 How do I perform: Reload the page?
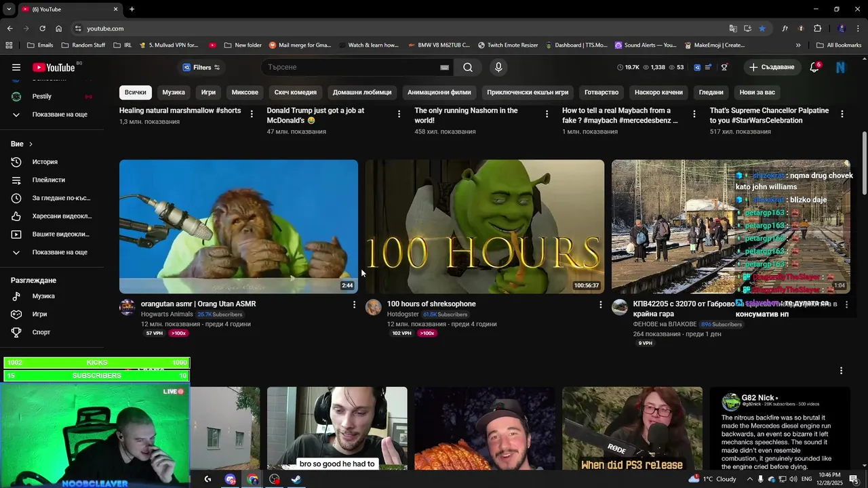coord(42,28)
